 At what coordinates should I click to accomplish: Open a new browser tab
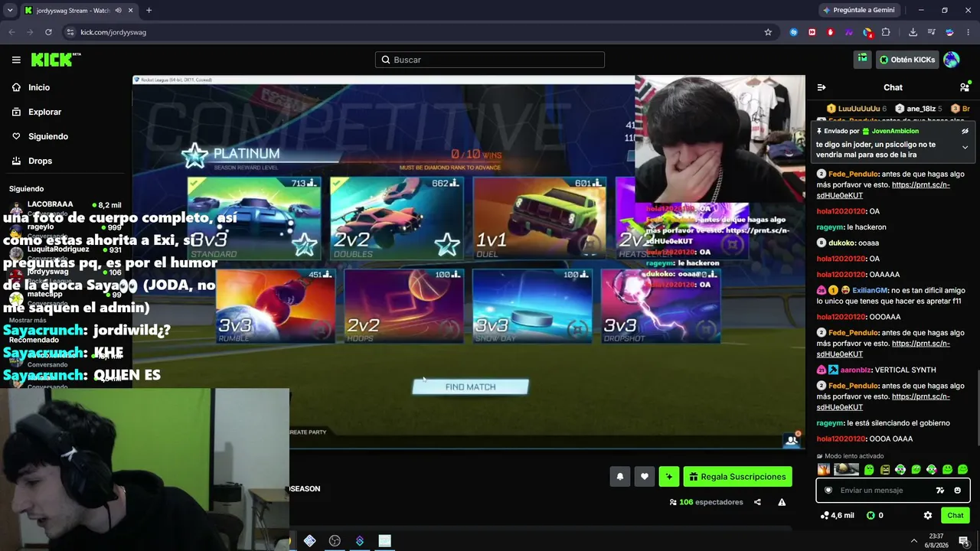pyautogui.click(x=149, y=11)
